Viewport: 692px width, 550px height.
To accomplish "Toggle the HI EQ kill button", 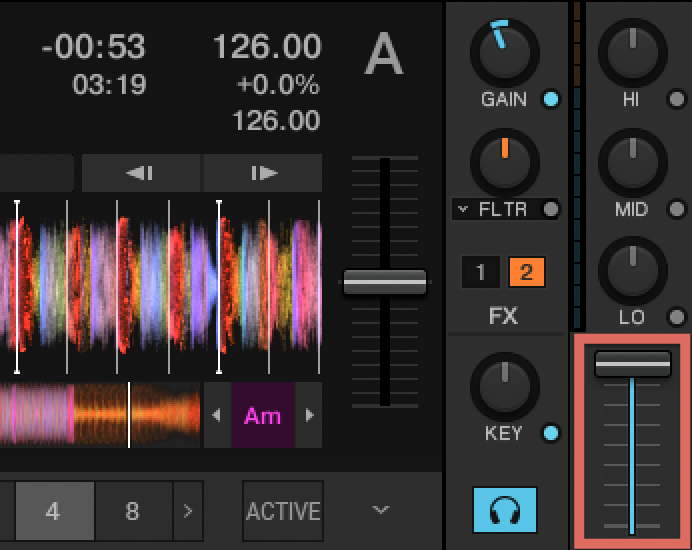I will [x=677, y=99].
